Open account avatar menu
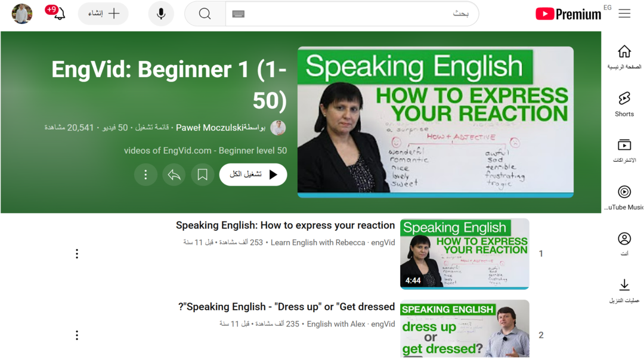The image size is (644, 358). [x=22, y=14]
